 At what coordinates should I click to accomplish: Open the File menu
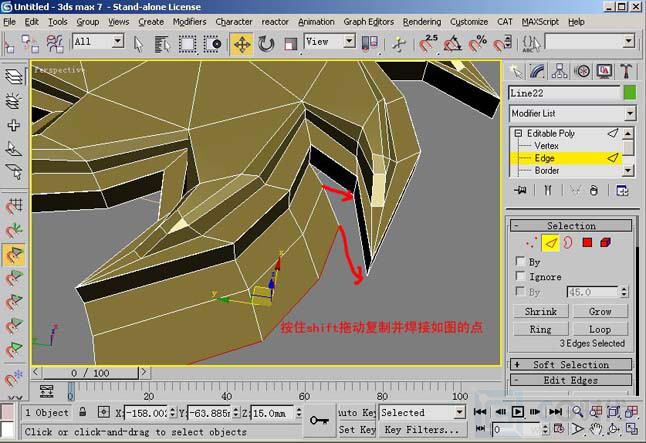pos(9,22)
